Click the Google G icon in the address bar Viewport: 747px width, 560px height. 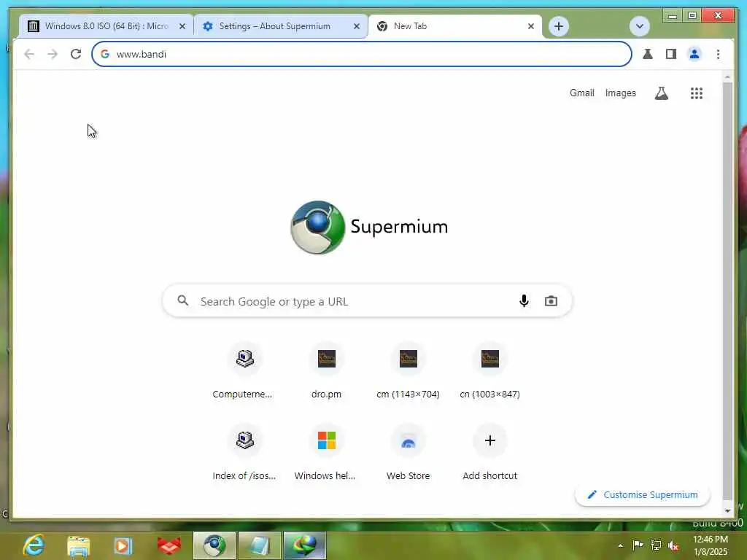(105, 54)
